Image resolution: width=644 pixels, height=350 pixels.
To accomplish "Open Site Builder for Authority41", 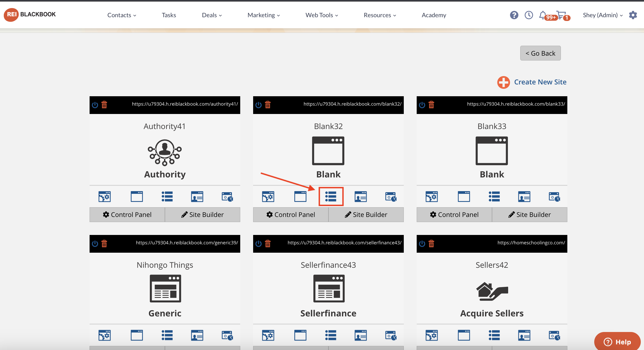I will (203, 215).
